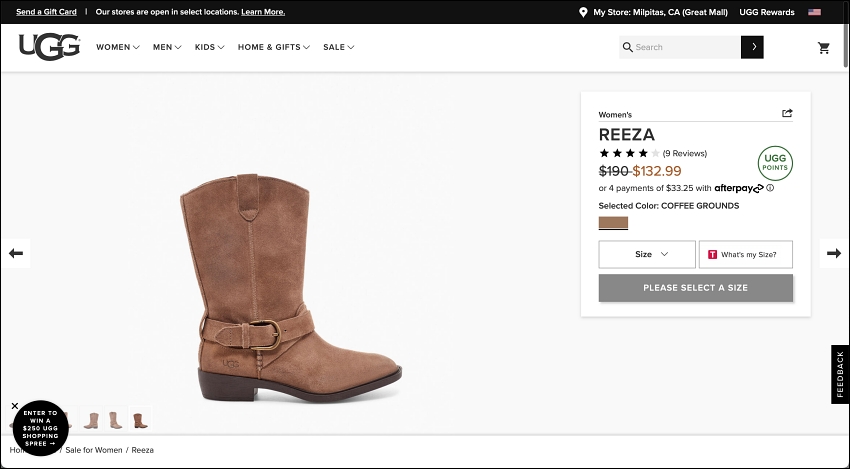Click the Afterpay logo
The width and height of the screenshot is (850, 469).
(x=738, y=188)
